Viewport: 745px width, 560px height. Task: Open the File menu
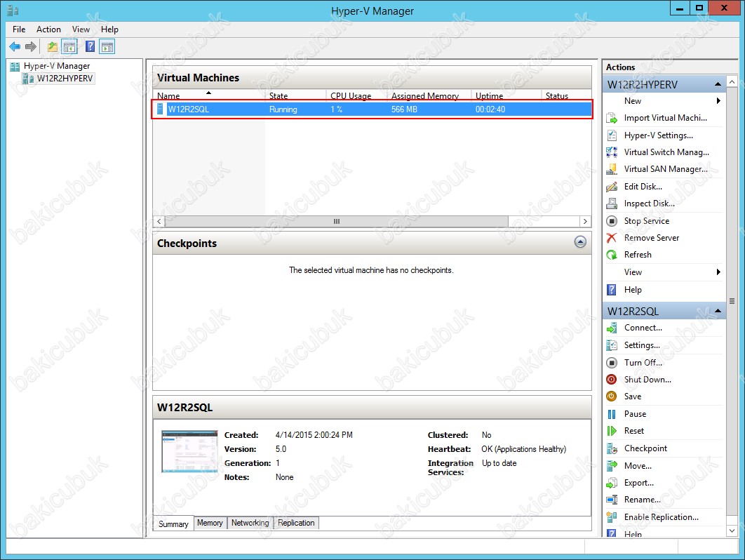tap(19, 29)
